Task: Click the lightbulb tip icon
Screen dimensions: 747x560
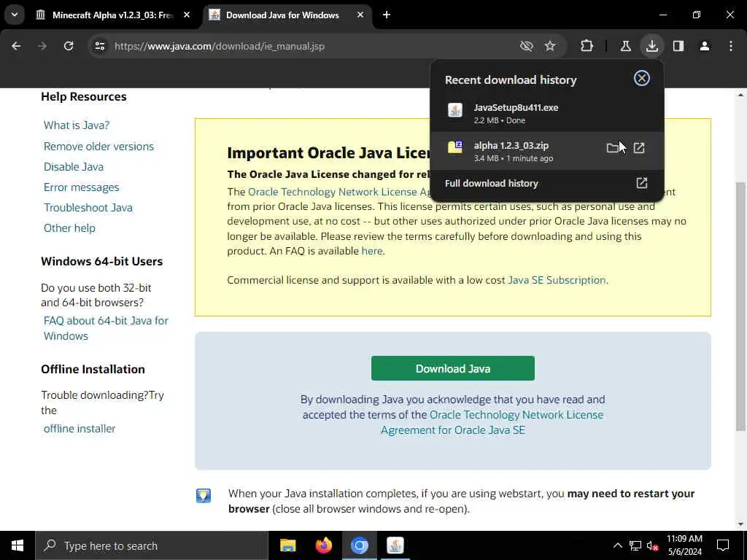Action: [x=204, y=495]
